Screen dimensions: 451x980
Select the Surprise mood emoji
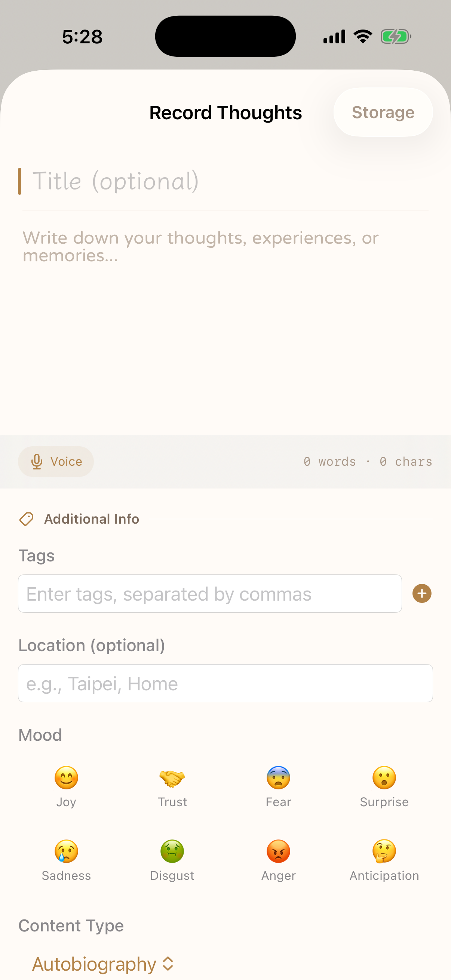coord(384,778)
